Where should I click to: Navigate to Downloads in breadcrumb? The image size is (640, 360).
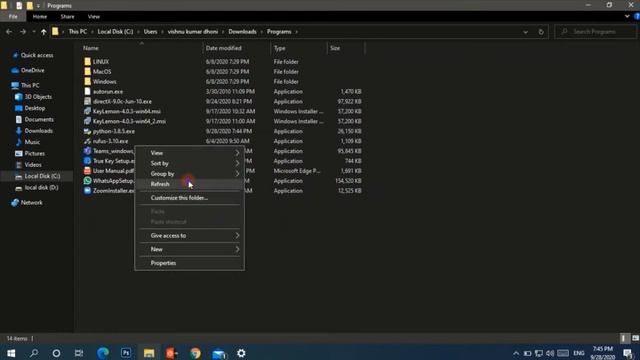[x=242, y=32]
